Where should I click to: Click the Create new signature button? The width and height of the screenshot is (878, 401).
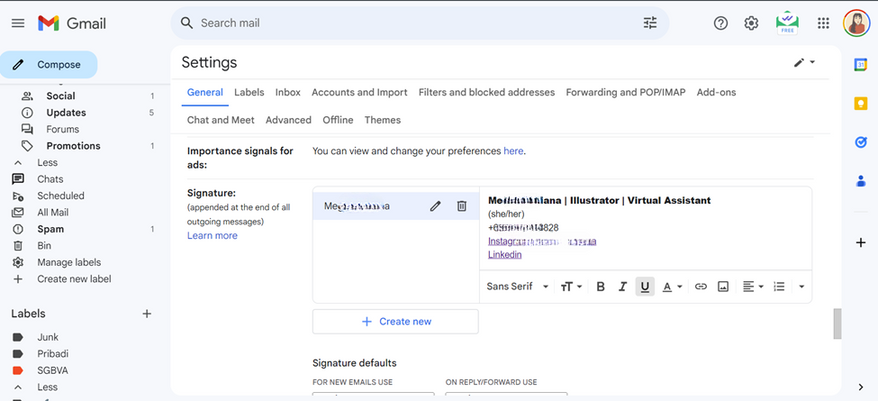click(395, 321)
